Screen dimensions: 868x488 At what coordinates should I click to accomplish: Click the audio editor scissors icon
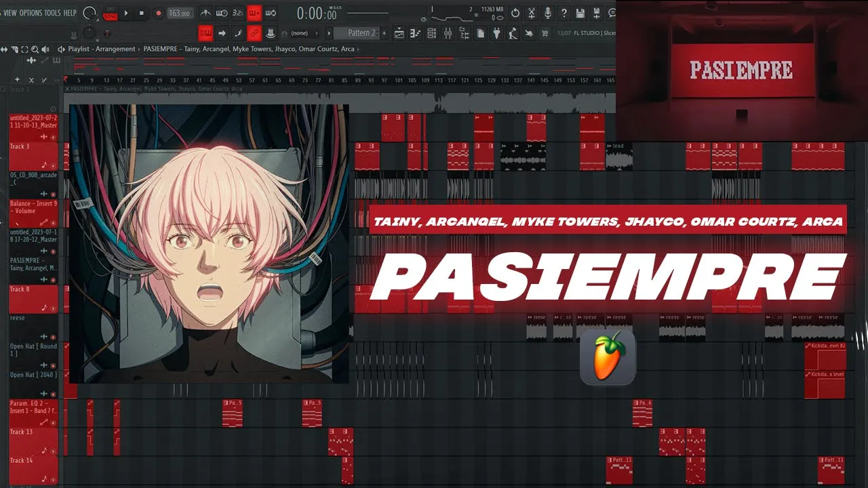pyautogui.click(x=532, y=13)
